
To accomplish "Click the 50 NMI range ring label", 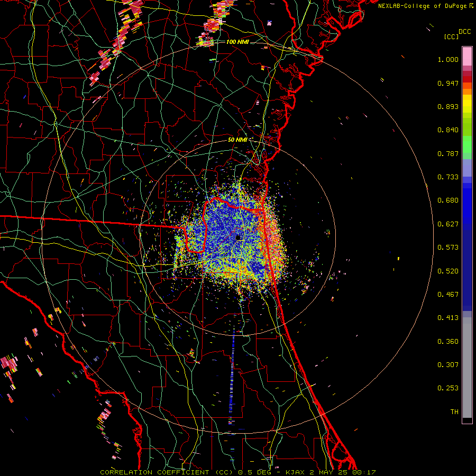I will point(237,140).
